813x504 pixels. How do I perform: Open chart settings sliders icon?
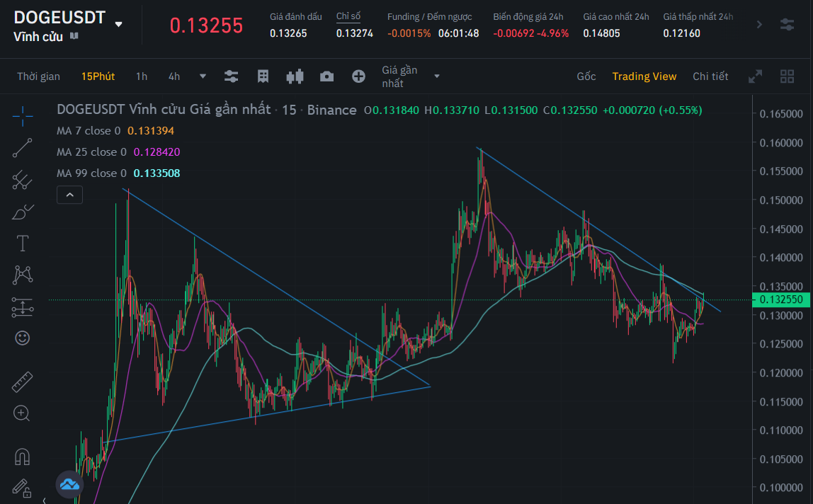point(232,76)
